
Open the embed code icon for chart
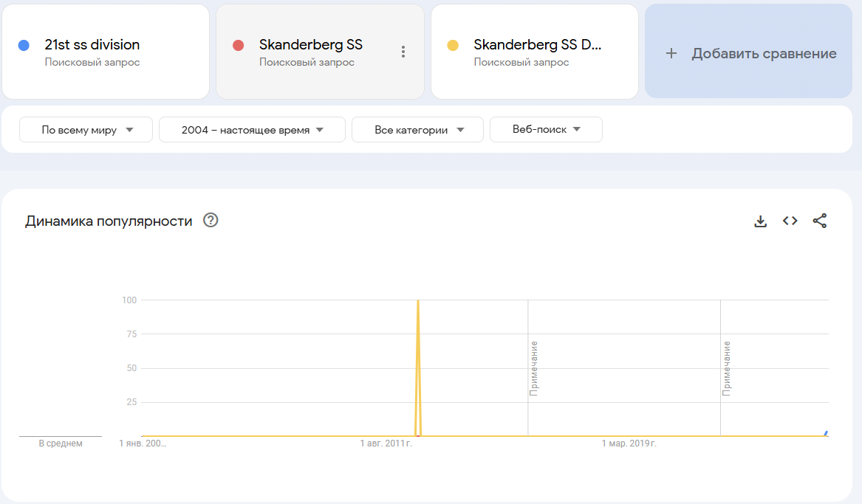tap(790, 221)
